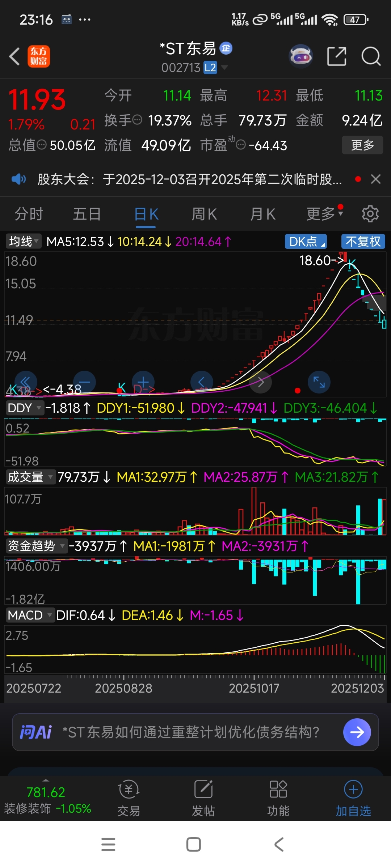The height and width of the screenshot is (868, 391).
Task: Dismiss the announcement with X
Action: [376, 179]
